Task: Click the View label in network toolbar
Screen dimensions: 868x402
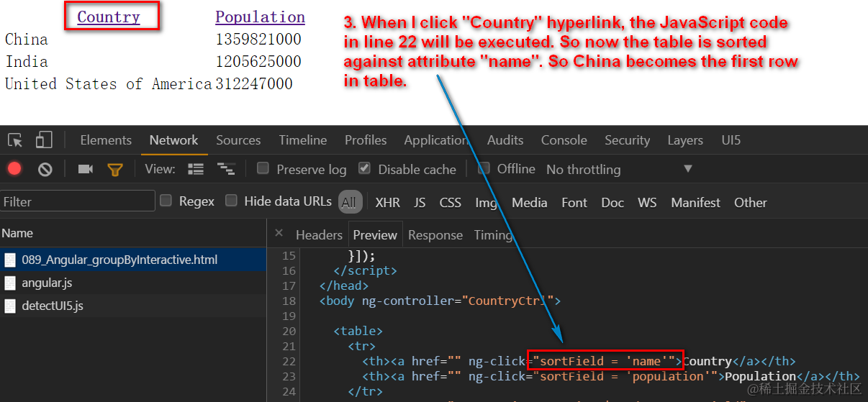Action: point(160,169)
